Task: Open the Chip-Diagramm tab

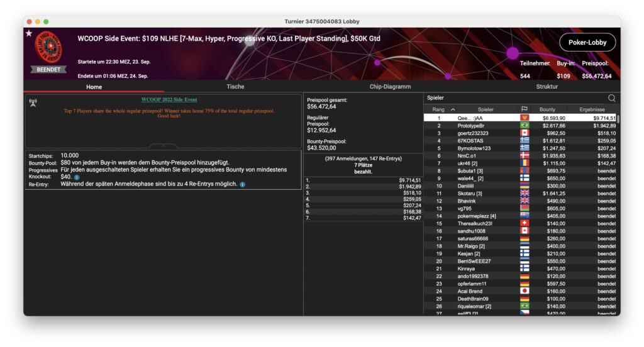Action: [390, 87]
